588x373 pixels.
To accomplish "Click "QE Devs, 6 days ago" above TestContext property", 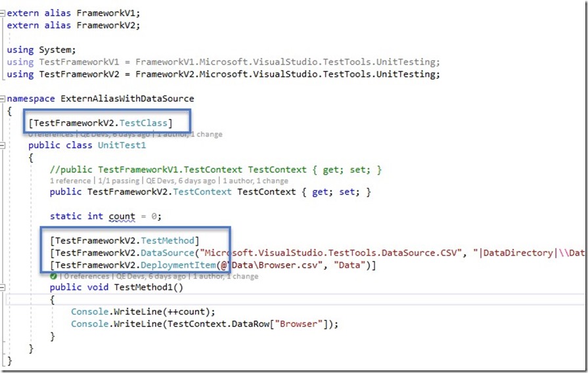I will click(x=180, y=181).
